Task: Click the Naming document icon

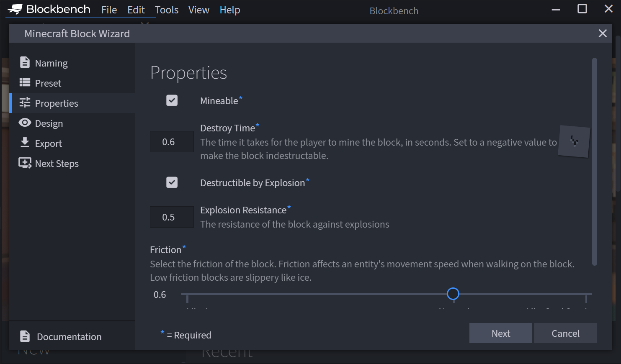Action: 25,62
